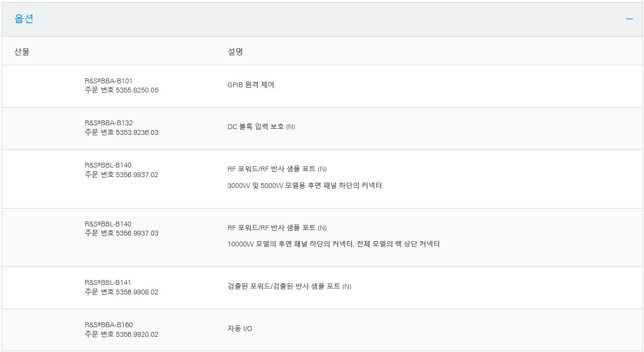The image size is (644, 352).
Task: Open the R&S BBL-B141 product entry
Action: (x=108, y=283)
